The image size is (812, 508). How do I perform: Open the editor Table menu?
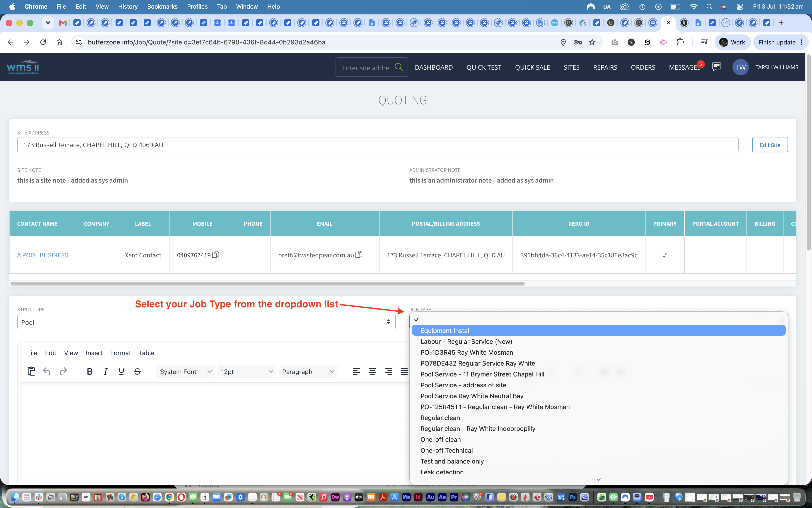pos(147,353)
